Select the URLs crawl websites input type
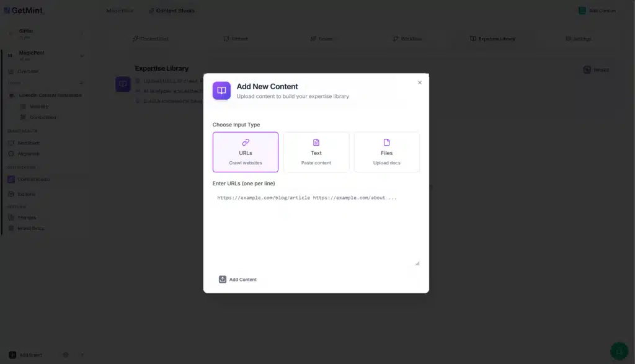The width and height of the screenshot is (635, 364). click(x=246, y=152)
